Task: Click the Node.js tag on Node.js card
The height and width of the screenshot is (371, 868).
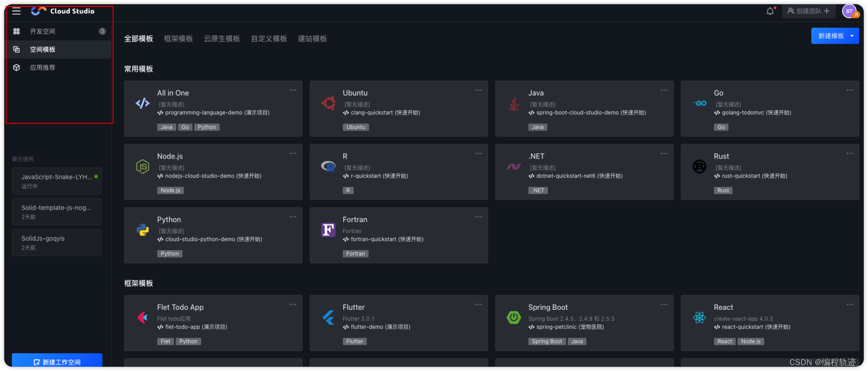Action: pos(170,190)
